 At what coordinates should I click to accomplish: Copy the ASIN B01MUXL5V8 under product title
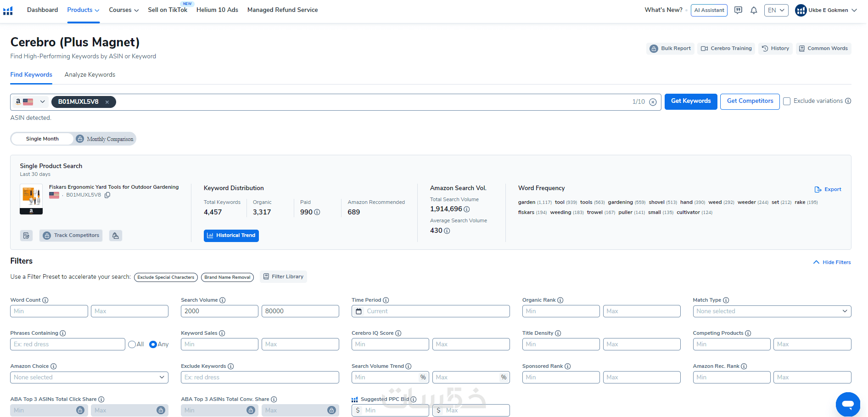point(107,195)
